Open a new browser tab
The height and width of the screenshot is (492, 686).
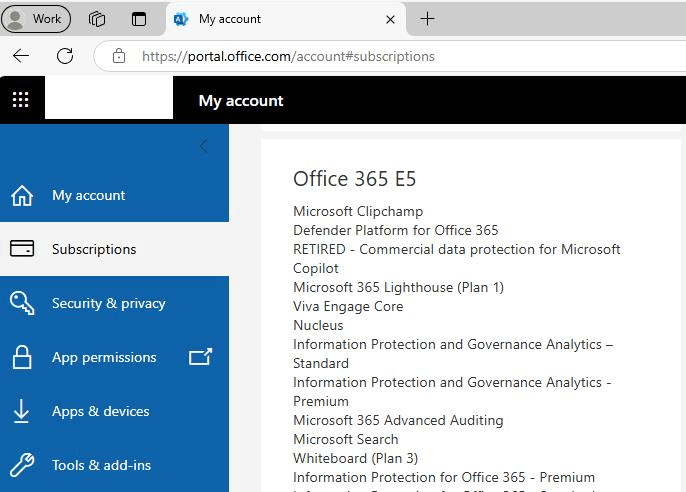tap(427, 19)
